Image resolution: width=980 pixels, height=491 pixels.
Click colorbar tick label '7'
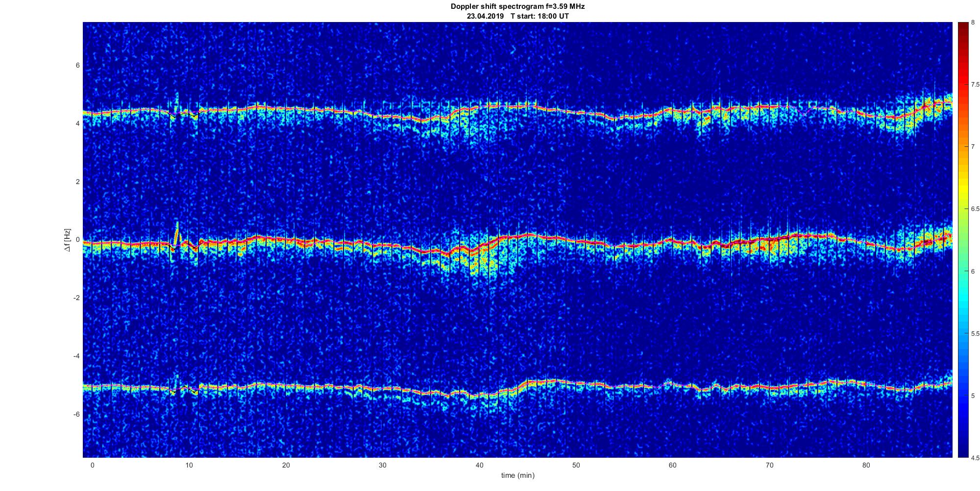click(x=973, y=147)
